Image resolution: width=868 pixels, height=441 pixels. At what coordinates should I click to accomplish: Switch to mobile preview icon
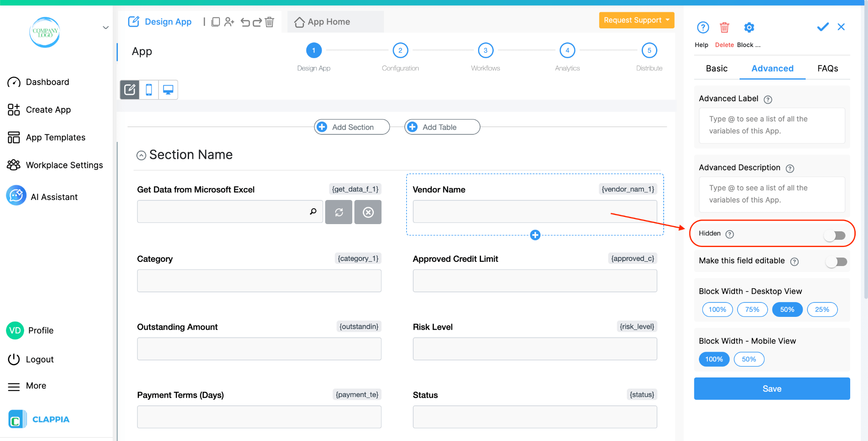(149, 90)
